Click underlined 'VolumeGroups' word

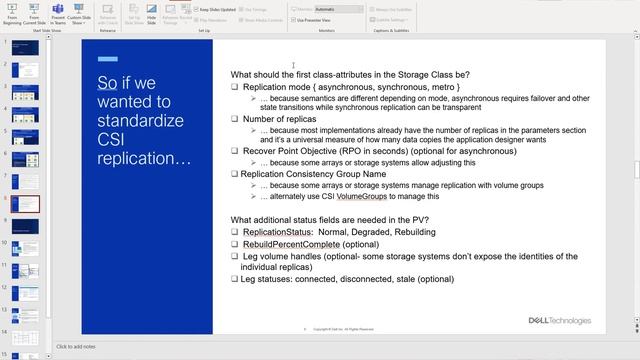coord(362,196)
